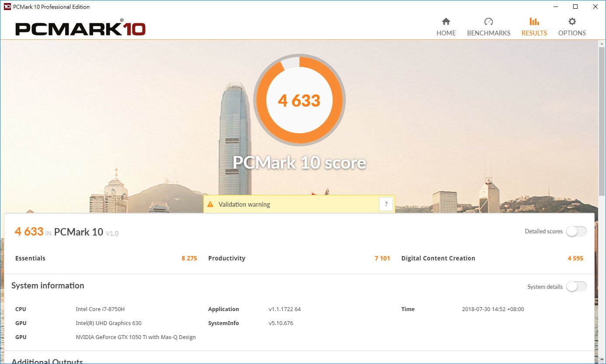Turn on the System details toggle
The image size is (606, 364).
[x=576, y=287]
